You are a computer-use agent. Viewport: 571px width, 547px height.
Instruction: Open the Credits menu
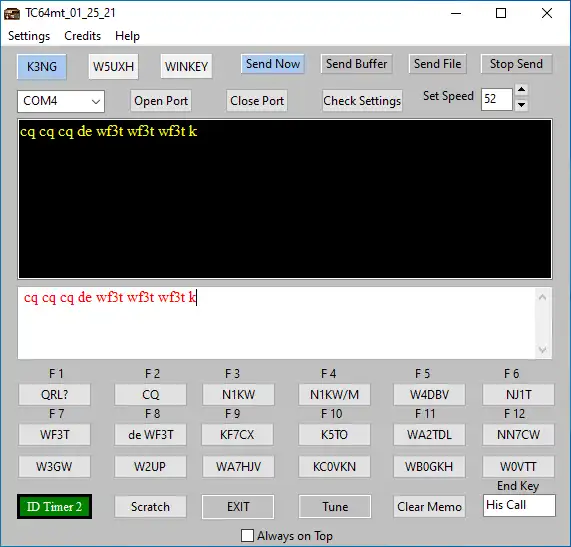(x=82, y=36)
